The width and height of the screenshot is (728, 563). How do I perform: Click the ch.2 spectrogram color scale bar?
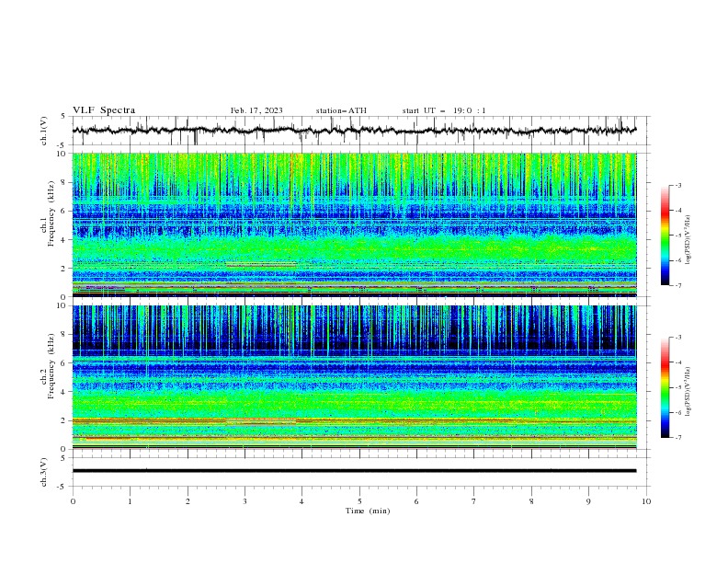click(665, 387)
